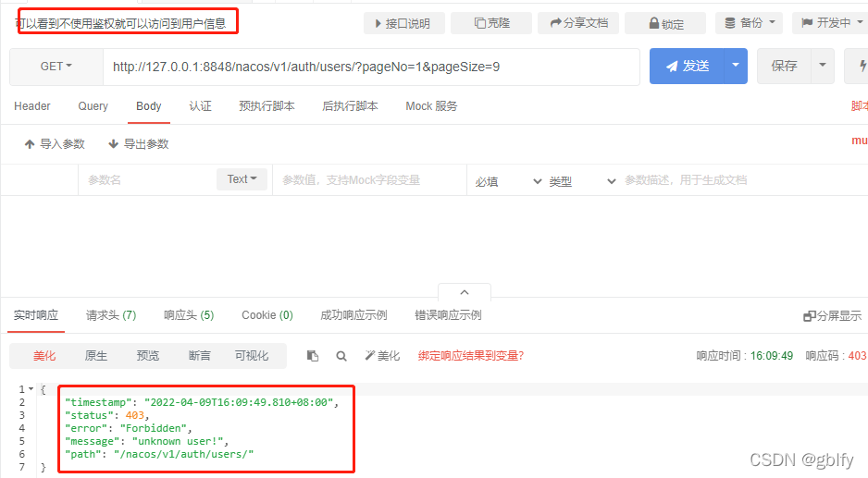This screenshot has height=478, width=868.
Task: Open the Cookie (0) tab
Action: pos(267,315)
